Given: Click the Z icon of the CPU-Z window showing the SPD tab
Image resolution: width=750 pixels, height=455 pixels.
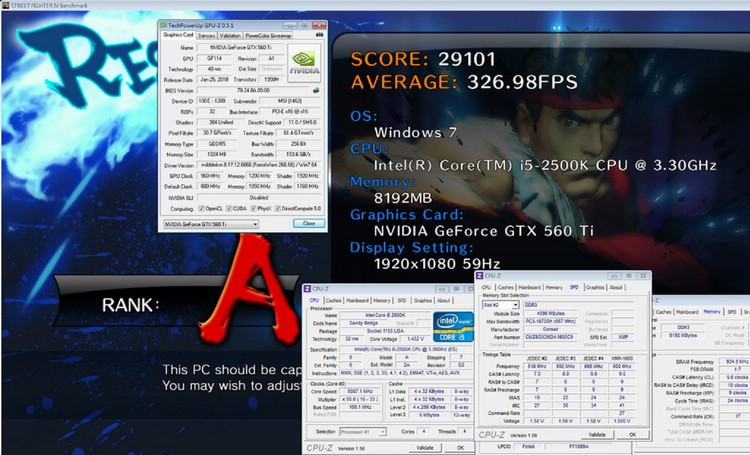Looking at the screenshot, I should coord(479,276).
